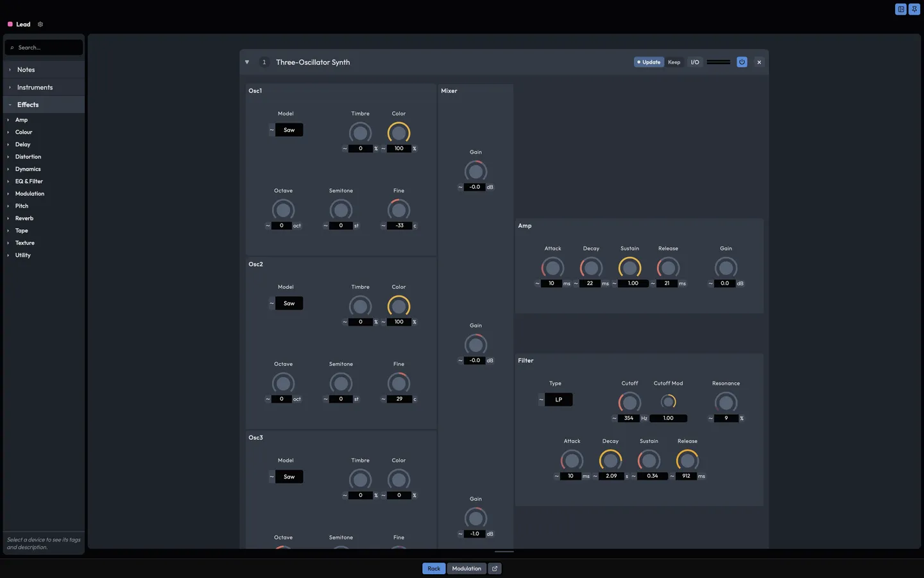Click the pop-out window icon beside Modulation
This screenshot has width=924, height=578.
[495, 568]
